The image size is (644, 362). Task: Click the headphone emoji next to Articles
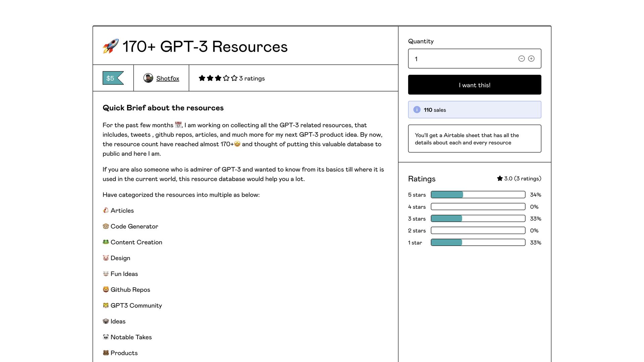[105, 210]
